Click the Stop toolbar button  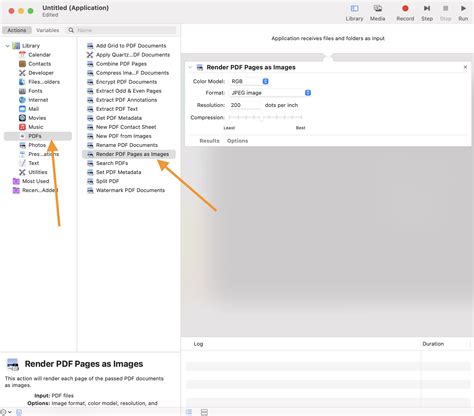pos(445,13)
